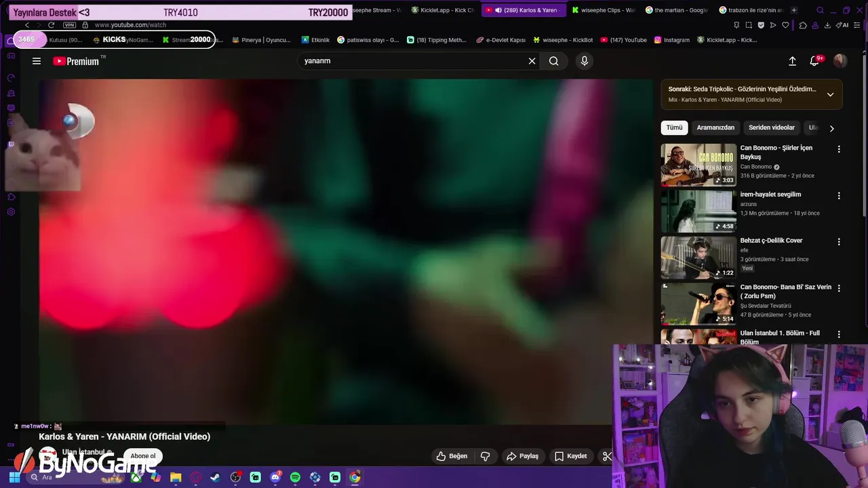Open the YouTube guide hamburger menu
Screen dimensions: 868x488
(x=37, y=61)
